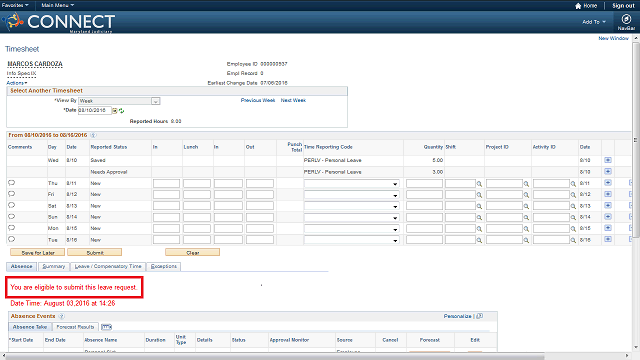Open comment bubble for Tue 8/16
Screen dimensions: 640x360
[11, 239]
